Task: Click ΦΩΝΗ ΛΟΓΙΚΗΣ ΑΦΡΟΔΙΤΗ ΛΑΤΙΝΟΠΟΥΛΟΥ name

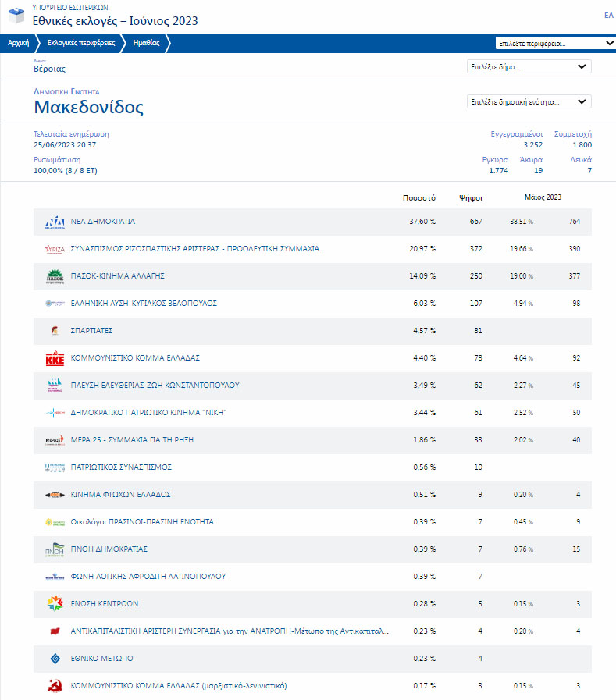Action: (148, 577)
